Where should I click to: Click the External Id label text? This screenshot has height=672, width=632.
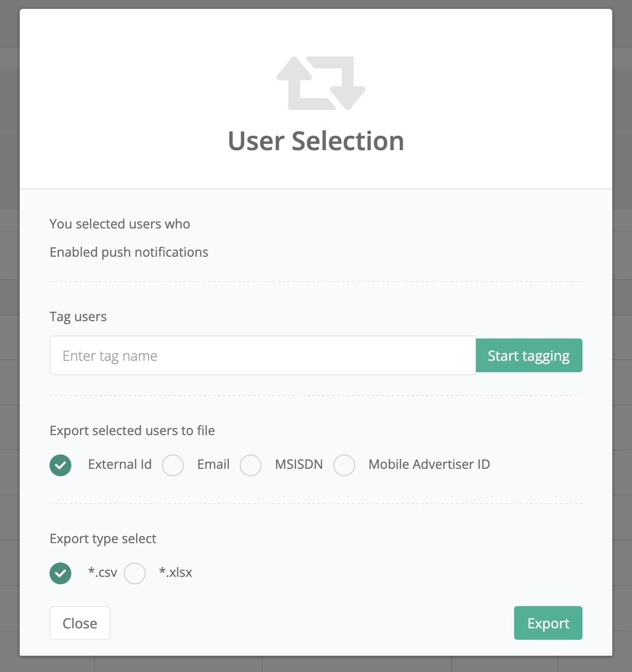[x=120, y=464]
